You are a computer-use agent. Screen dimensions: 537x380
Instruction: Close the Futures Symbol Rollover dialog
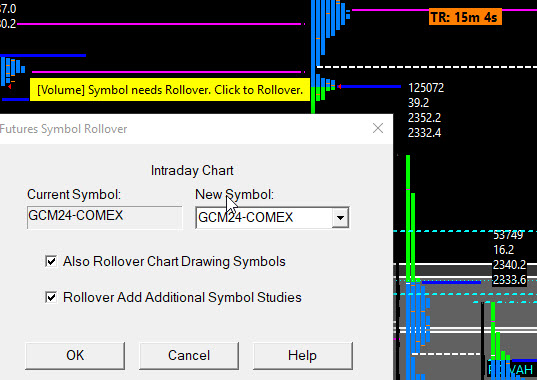coord(378,128)
